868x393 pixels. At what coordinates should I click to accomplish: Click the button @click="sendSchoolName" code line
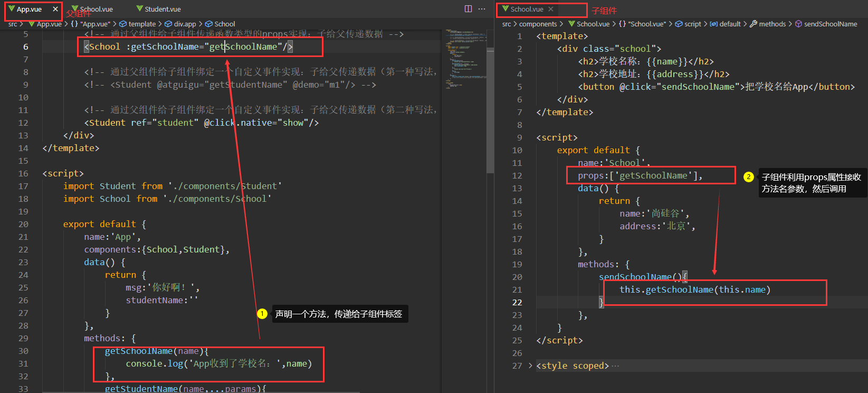pyautogui.click(x=716, y=87)
